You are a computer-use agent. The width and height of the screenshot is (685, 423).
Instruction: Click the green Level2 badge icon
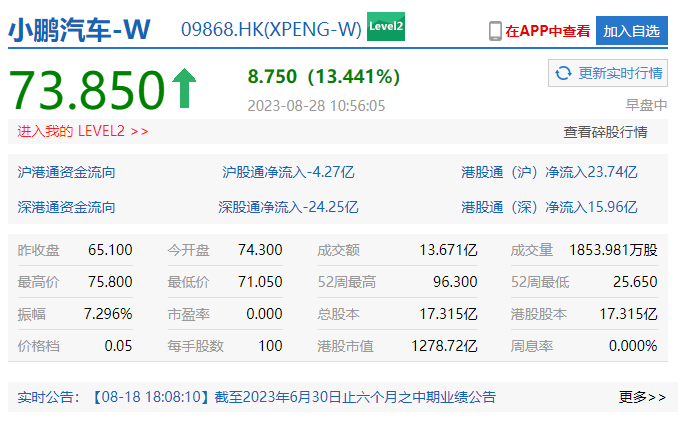click(x=386, y=26)
